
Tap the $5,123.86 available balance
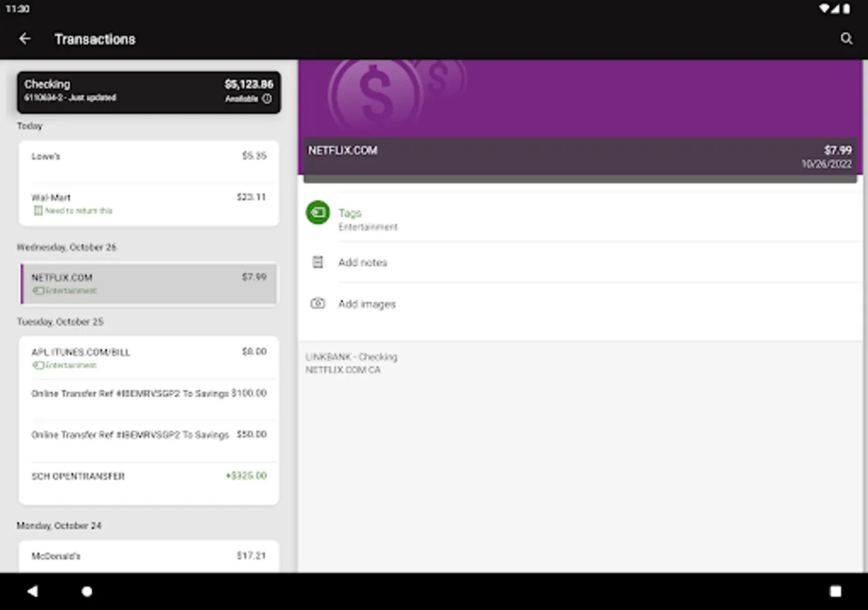point(249,85)
